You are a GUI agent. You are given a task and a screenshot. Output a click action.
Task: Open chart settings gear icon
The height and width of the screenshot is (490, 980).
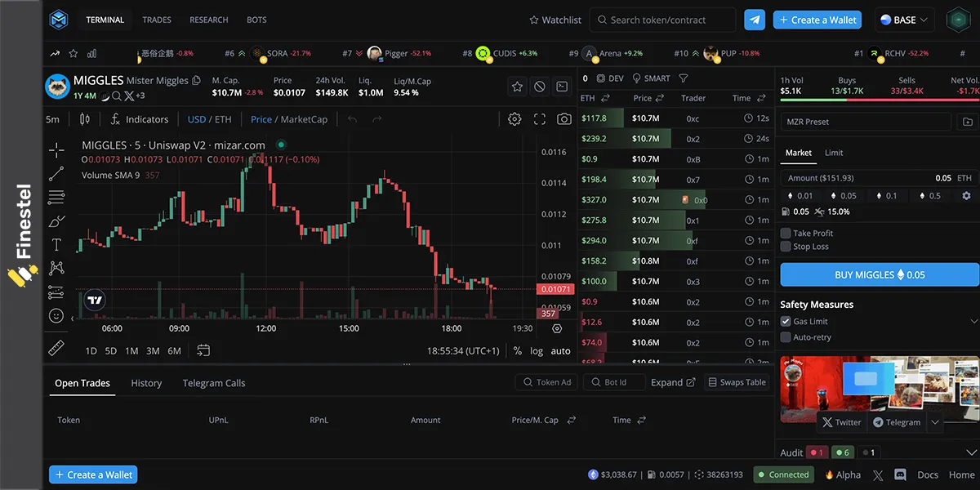tap(514, 119)
